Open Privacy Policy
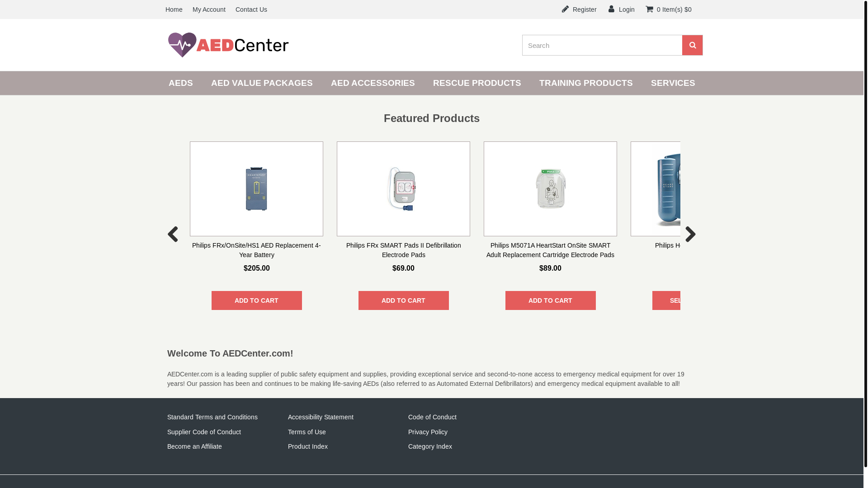Image resolution: width=868 pixels, height=488 pixels. pos(428,432)
